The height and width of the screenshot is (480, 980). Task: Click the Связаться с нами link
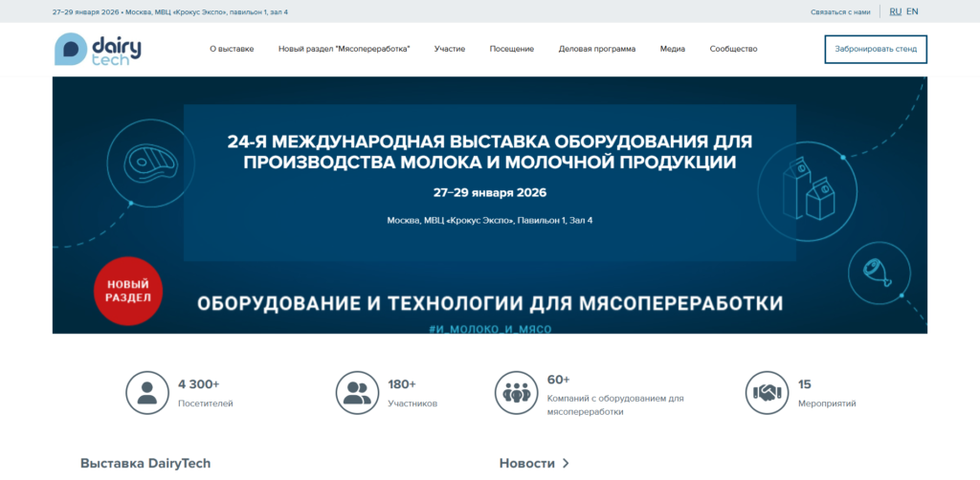840,11
